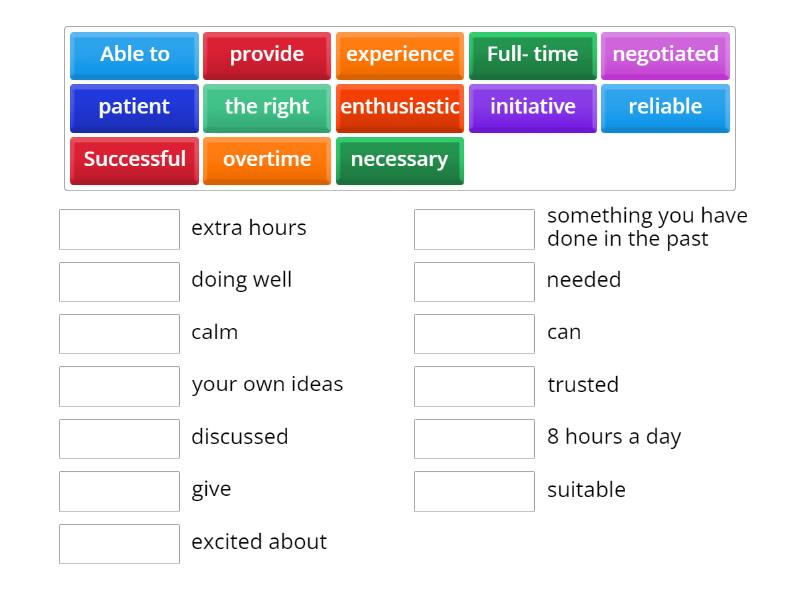Select the "Full- time" word tile
Screen dimensions: 800x600
(532, 55)
